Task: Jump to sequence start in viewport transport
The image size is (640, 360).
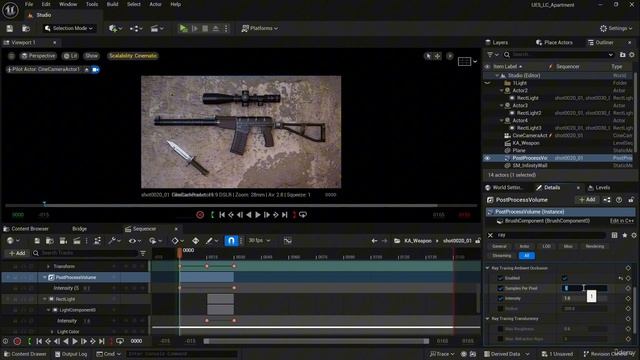Action: [222, 215]
